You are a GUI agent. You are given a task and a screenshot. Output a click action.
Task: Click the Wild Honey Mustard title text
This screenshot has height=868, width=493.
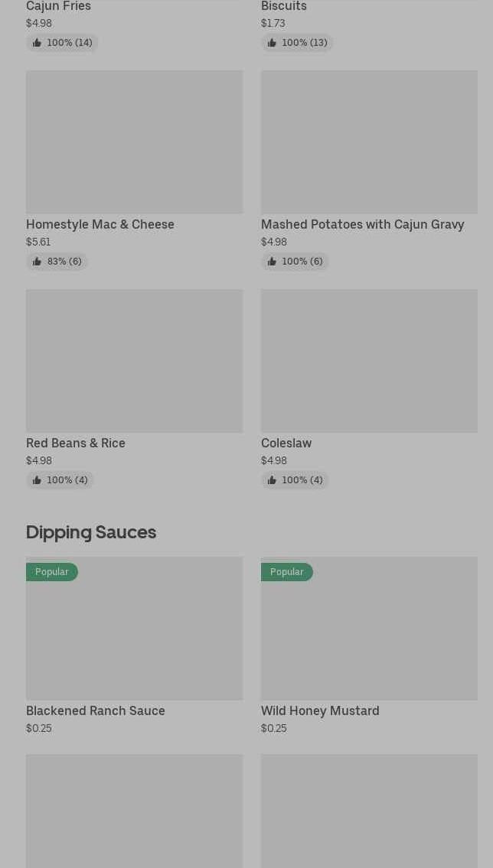[320, 710]
